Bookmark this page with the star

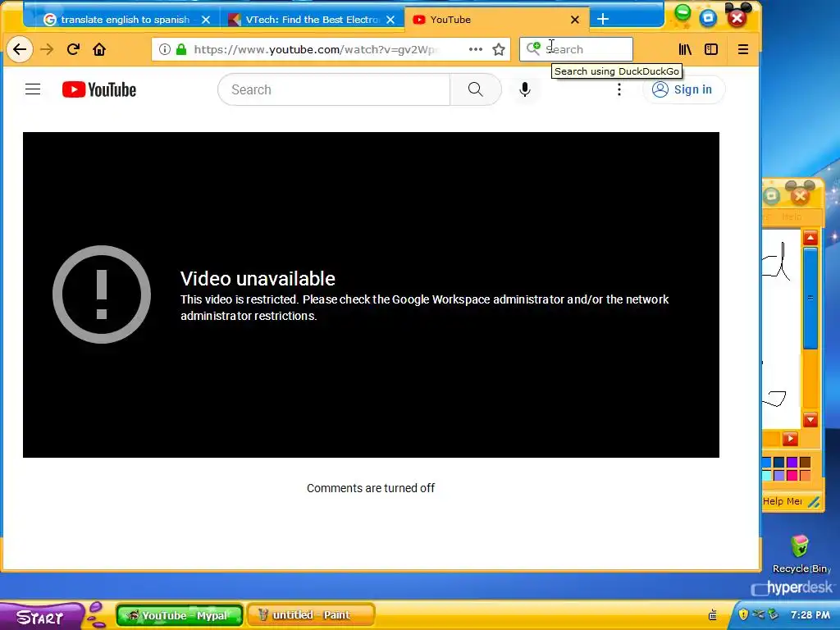[499, 49]
